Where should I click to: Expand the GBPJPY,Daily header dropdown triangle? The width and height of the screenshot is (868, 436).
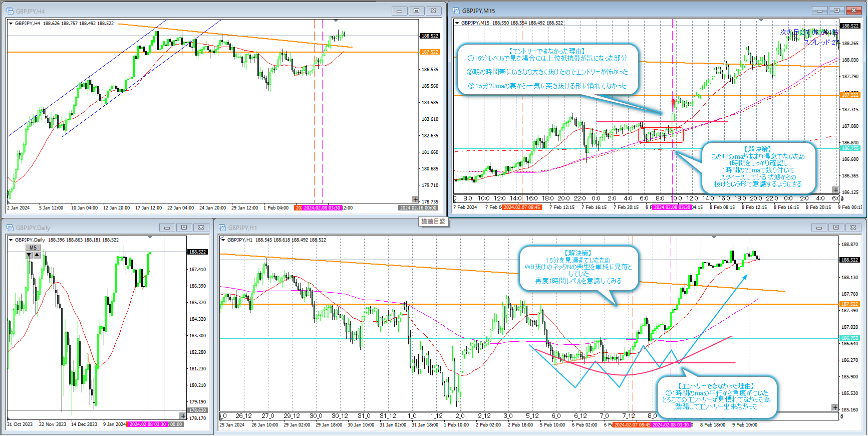11,240
